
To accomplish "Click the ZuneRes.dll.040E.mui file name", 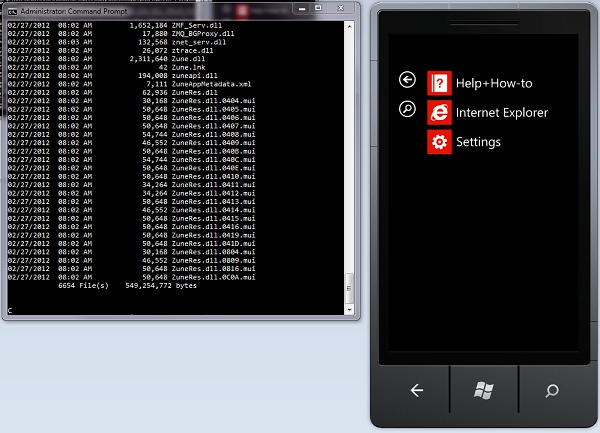I will pyautogui.click(x=214, y=168).
